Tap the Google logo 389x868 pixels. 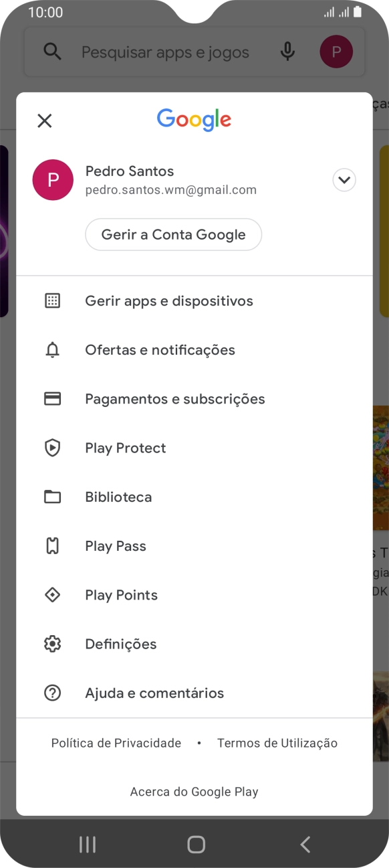point(194,120)
